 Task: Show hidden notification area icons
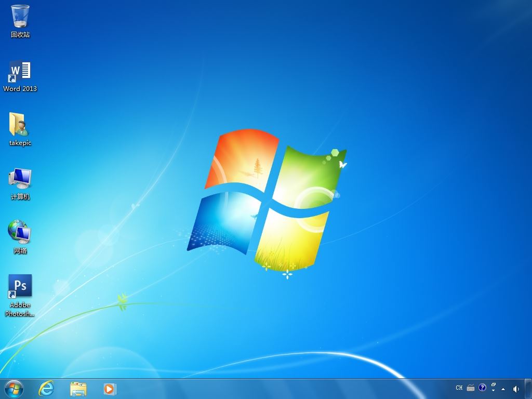pos(503,389)
